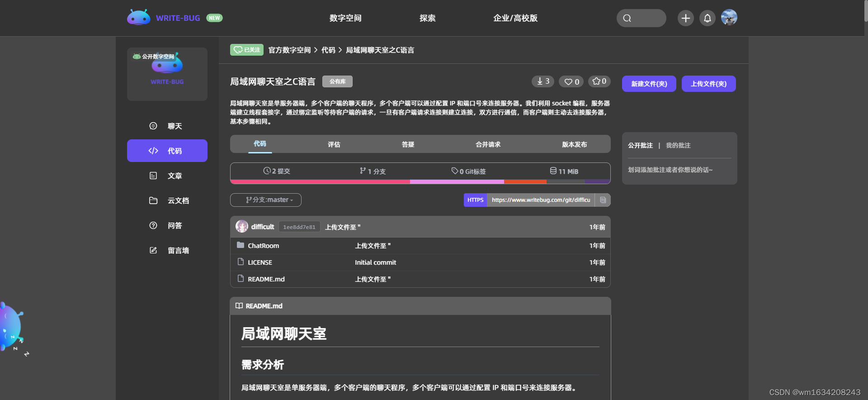Click the NEW badge beside logo

coord(214,18)
